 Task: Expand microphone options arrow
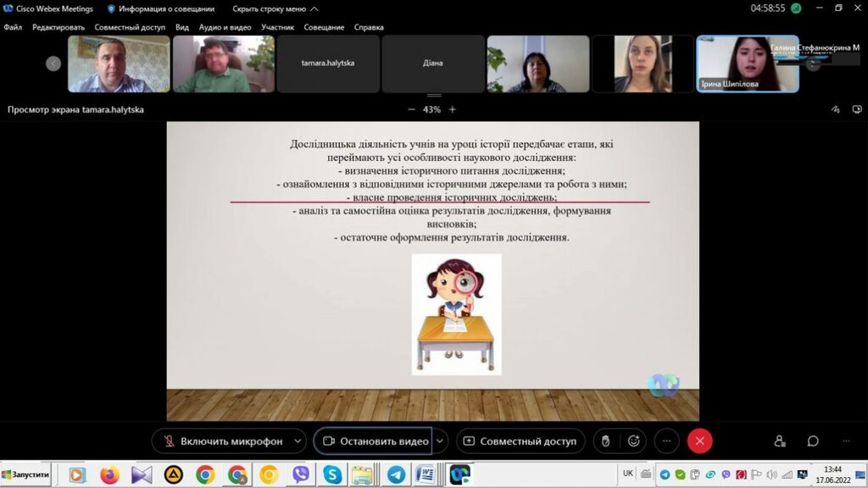pyautogui.click(x=298, y=441)
